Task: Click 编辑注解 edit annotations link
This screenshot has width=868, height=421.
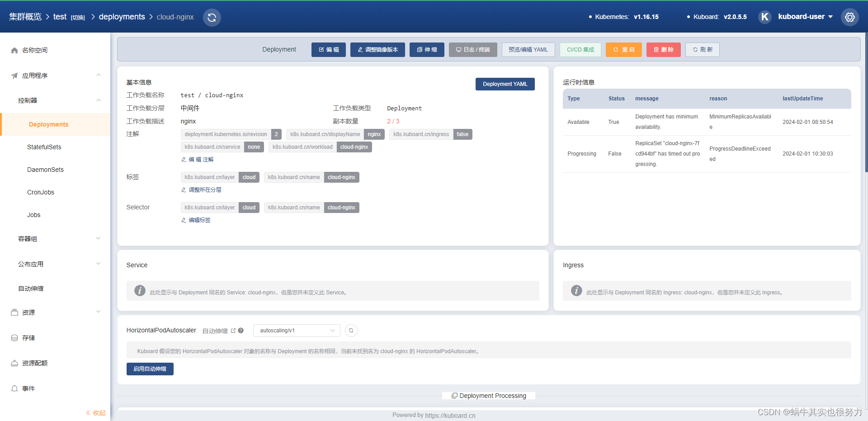Action: click(x=197, y=160)
